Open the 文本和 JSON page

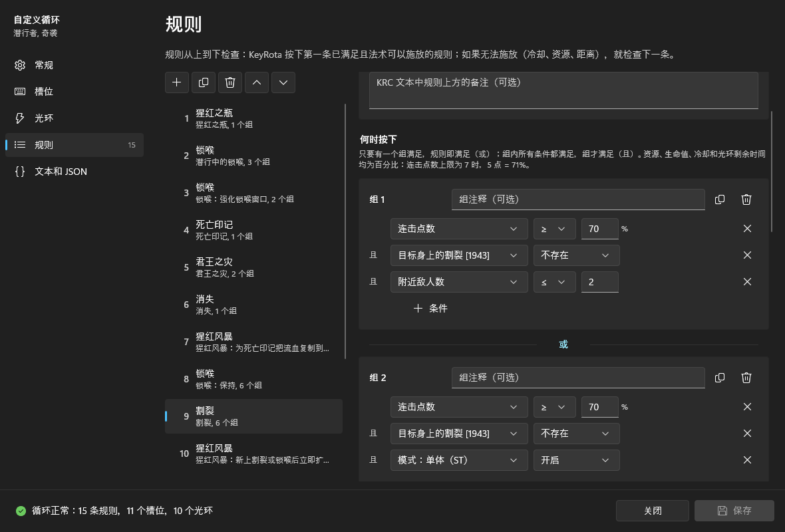click(x=75, y=172)
